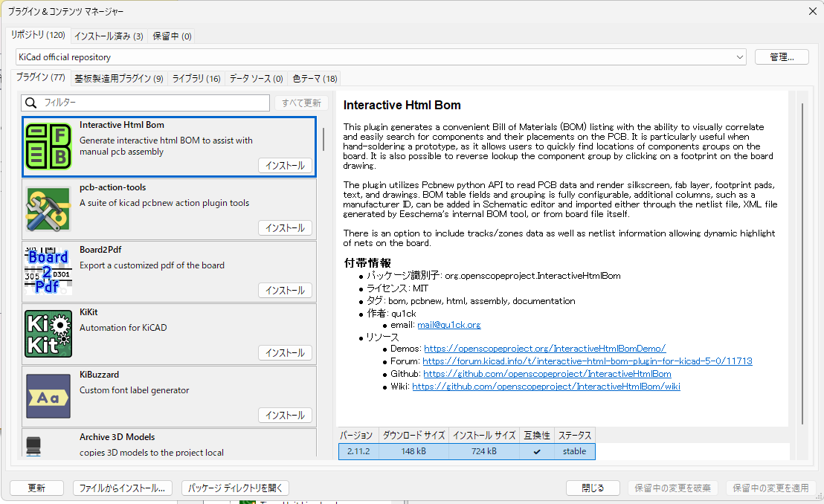
Task: Select the Board2Pdf title text
Action: [x=100, y=250]
